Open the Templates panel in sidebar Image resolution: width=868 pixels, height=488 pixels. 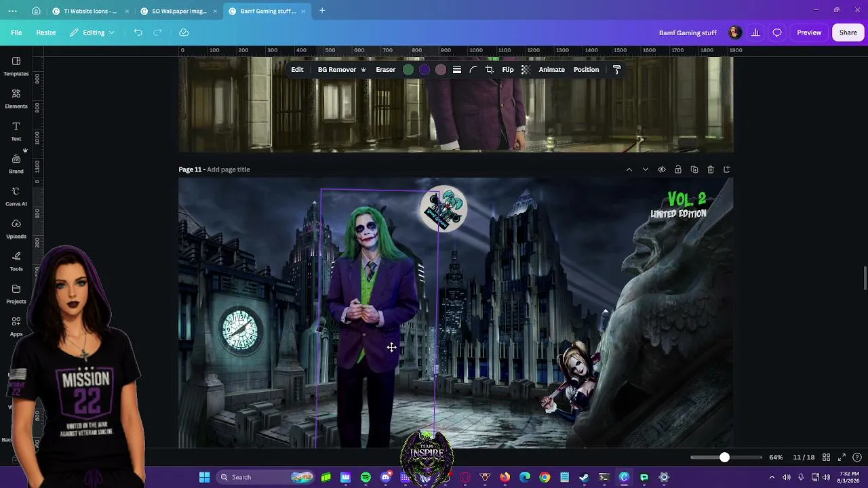point(16,66)
